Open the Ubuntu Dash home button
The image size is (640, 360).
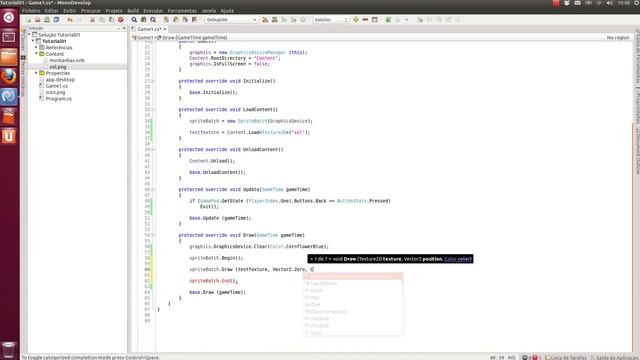pyautogui.click(x=9, y=17)
